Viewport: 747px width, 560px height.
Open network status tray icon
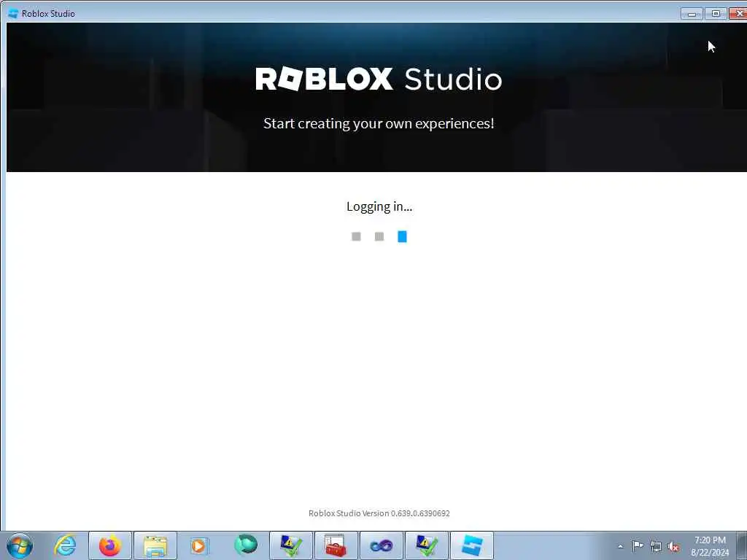pyautogui.click(x=656, y=546)
